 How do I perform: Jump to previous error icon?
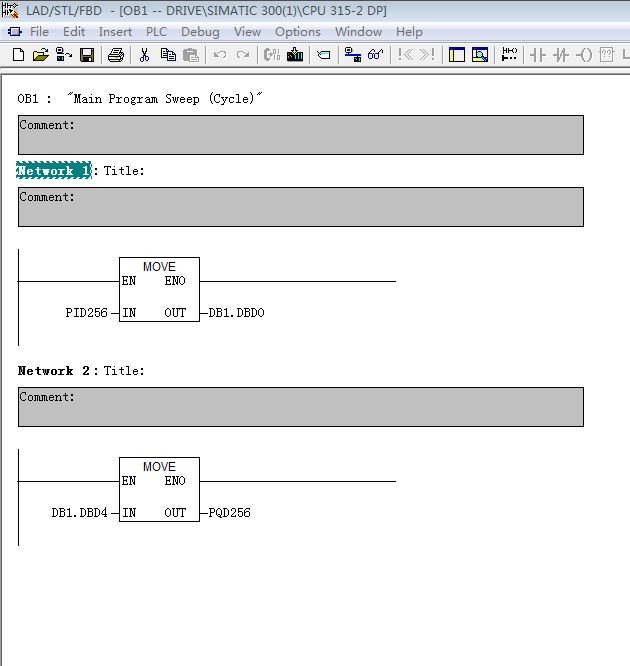(x=405, y=55)
